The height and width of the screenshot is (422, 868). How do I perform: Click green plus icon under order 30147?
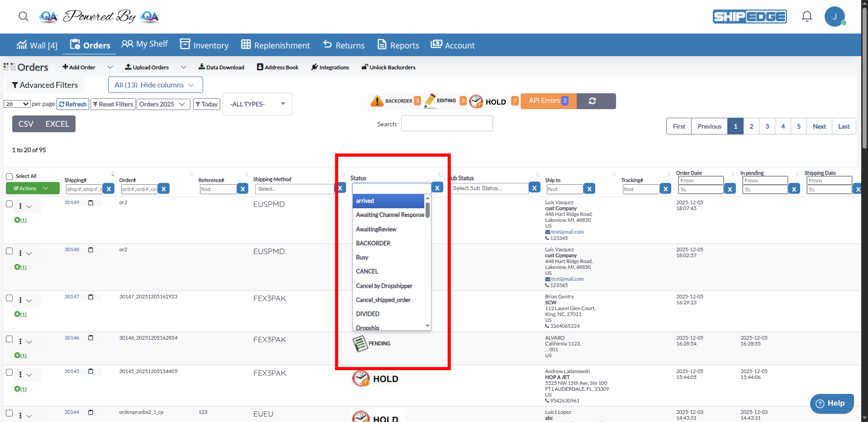(17, 314)
